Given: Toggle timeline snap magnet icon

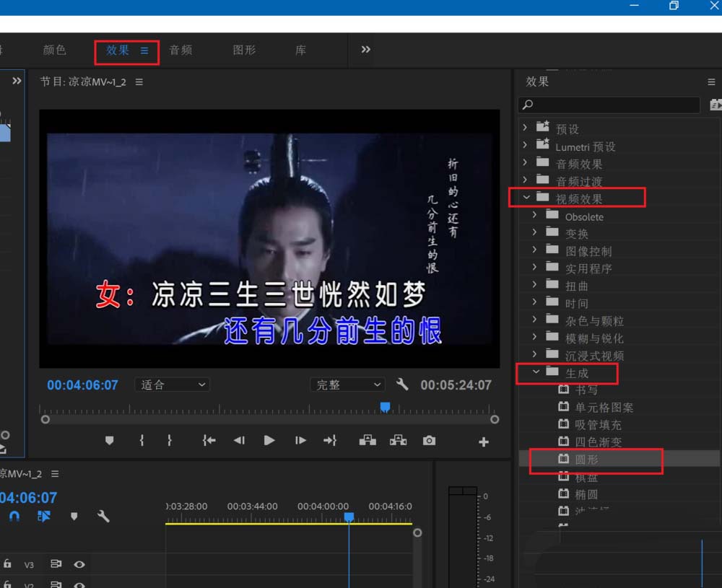Looking at the screenshot, I should [x=14, y=516].
